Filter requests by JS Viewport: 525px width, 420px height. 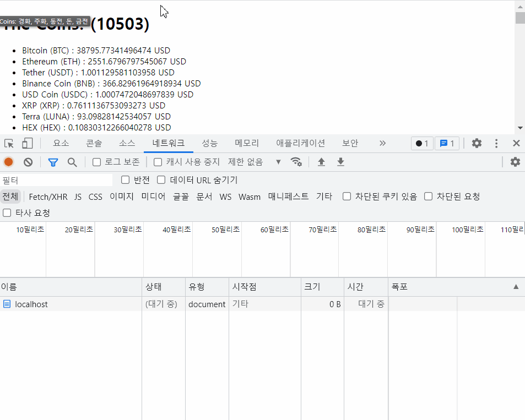(78, 197)
